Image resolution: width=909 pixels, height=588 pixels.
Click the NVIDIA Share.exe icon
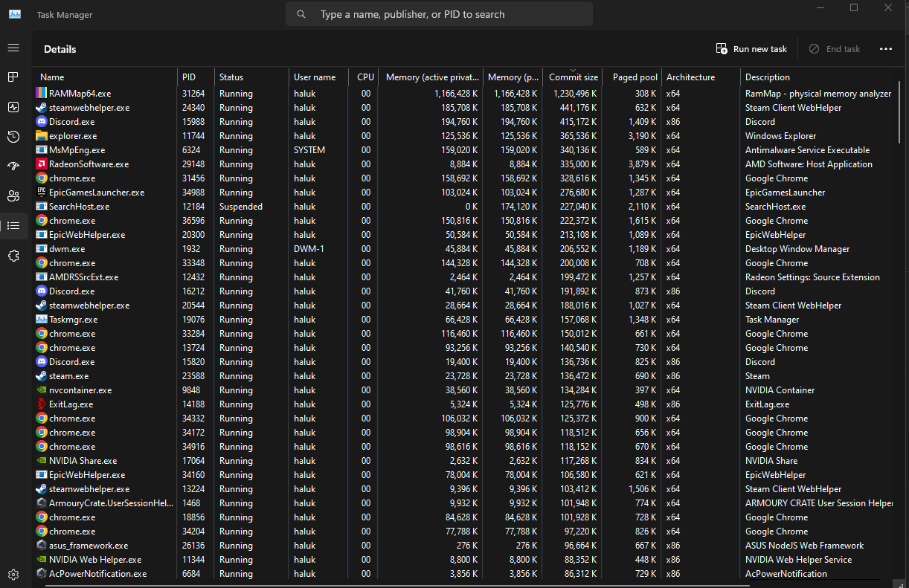tap(42, 461)
